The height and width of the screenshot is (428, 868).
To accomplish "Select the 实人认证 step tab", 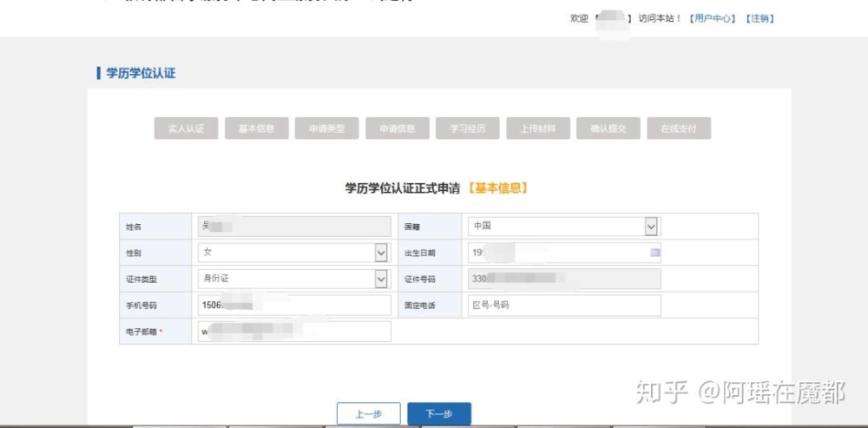I will click(x=186, y=128).
